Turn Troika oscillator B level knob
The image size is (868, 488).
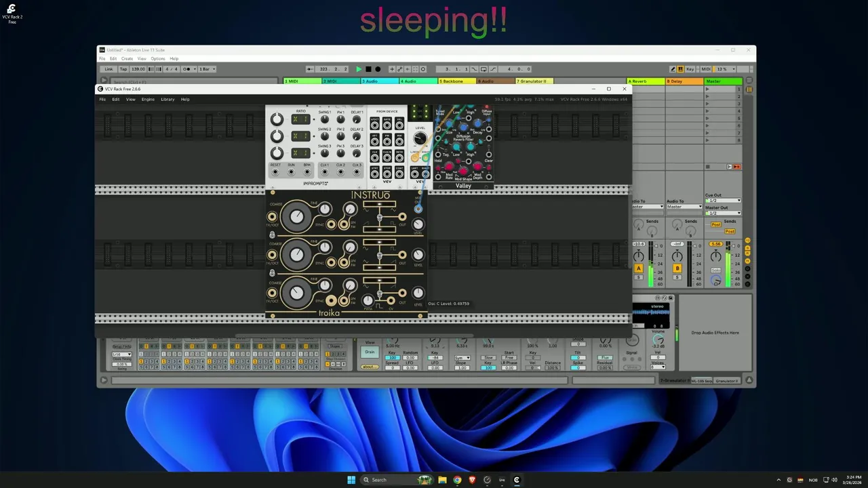[x=418, y=255]
